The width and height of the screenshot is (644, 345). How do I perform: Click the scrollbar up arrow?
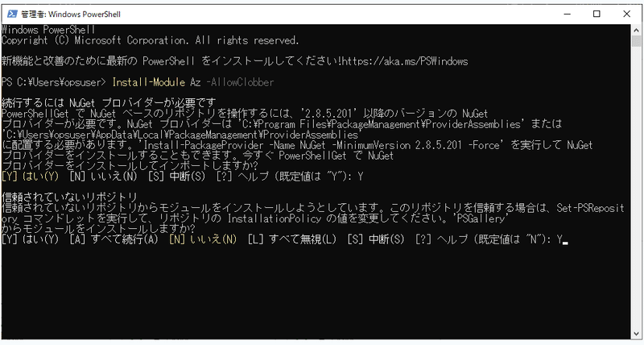636,30
